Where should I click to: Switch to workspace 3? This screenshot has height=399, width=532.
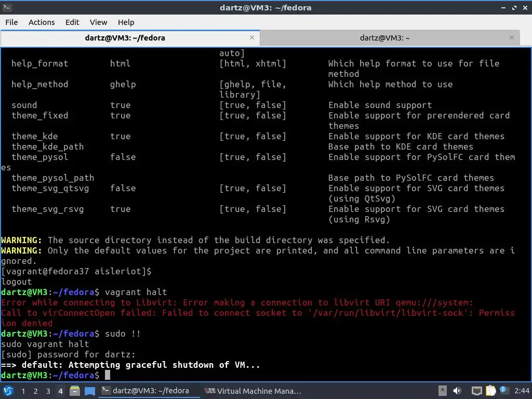48,391
